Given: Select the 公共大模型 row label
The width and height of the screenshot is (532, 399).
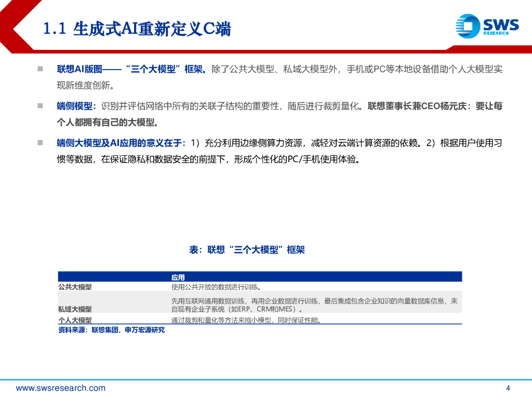Looking at the screenshot, I should point(75,287).
